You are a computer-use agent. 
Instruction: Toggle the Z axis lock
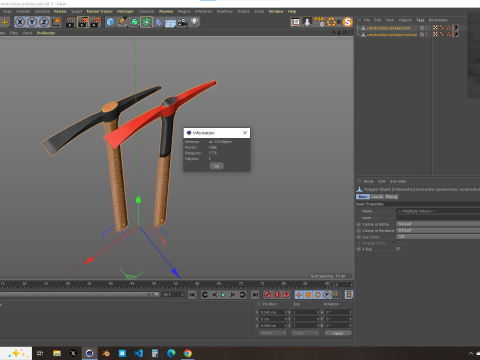(44, 22)
